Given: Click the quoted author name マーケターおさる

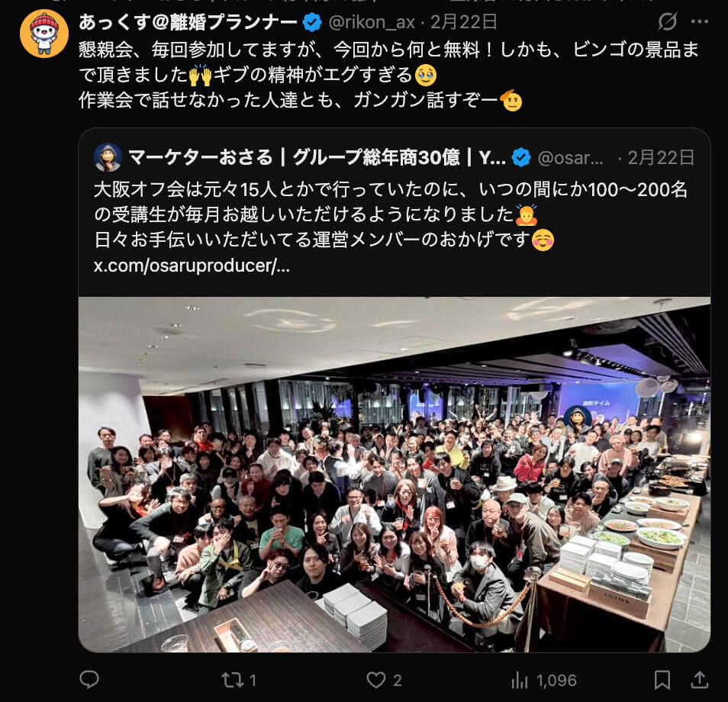Looking at the screenshot, I should pos(201,157).
